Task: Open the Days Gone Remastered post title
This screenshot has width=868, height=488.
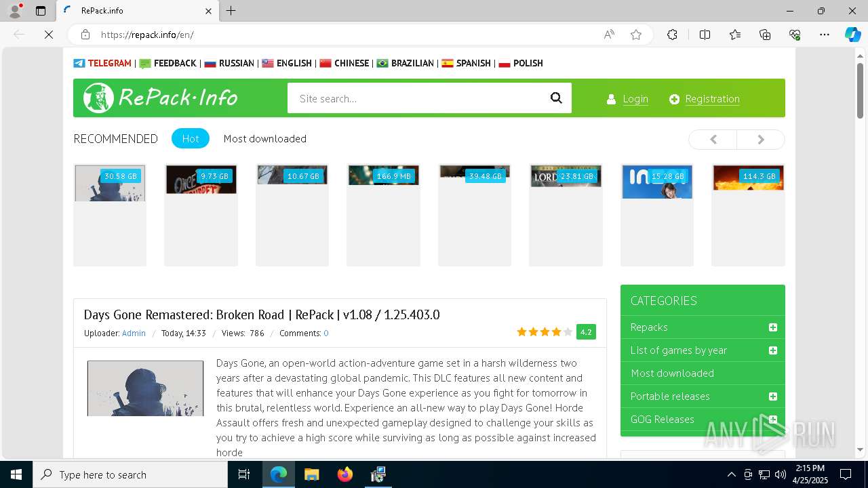Action: point(262,314)
